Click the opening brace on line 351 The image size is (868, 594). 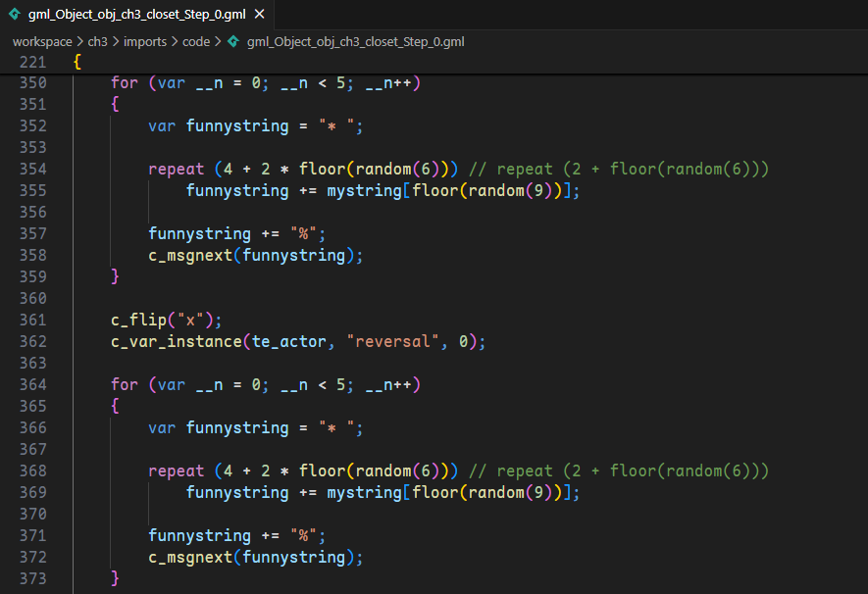pyautogui.click(x=115, y=105)
